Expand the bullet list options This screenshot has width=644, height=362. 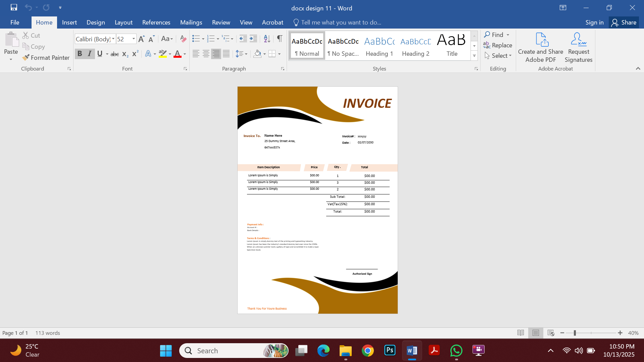(x=203, y=39)
